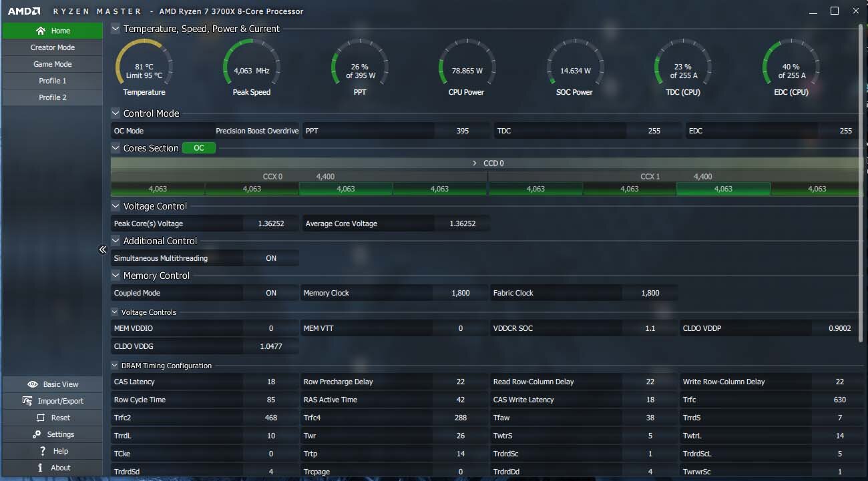The image size is (868, 481).
Task: Click the PPT gauge
Action: (x=360, y=67)
